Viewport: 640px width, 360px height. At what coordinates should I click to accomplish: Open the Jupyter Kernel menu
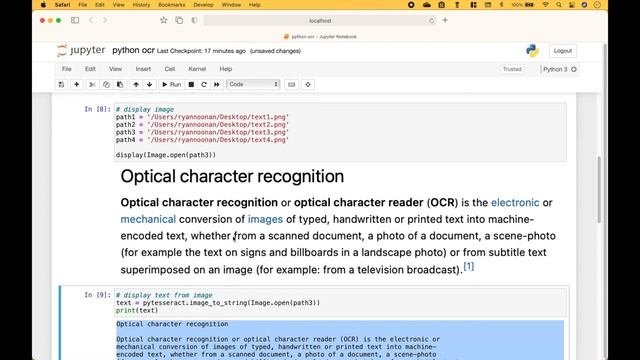197,69
